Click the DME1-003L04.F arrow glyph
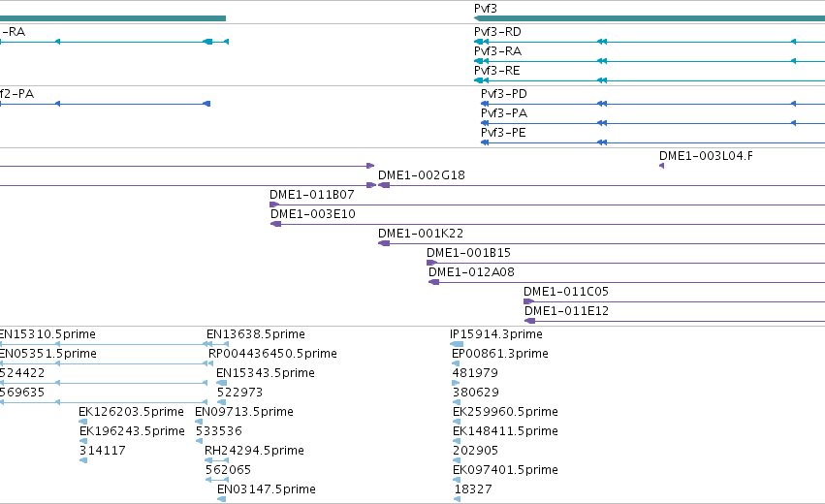Image resolution: width=825 pixels, height=504 pixels. pyautogui.click(x=661, y=166)
